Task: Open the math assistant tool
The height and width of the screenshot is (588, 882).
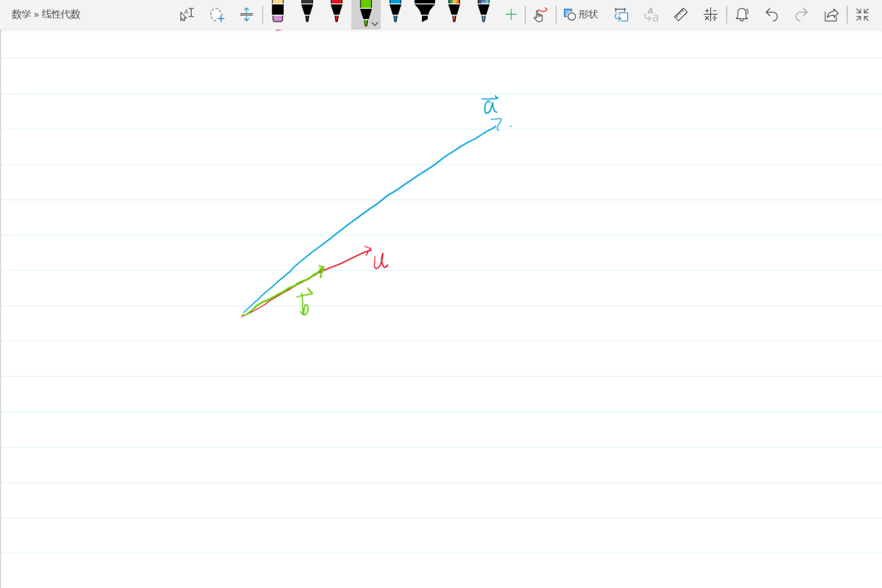Action: [710, 15]
